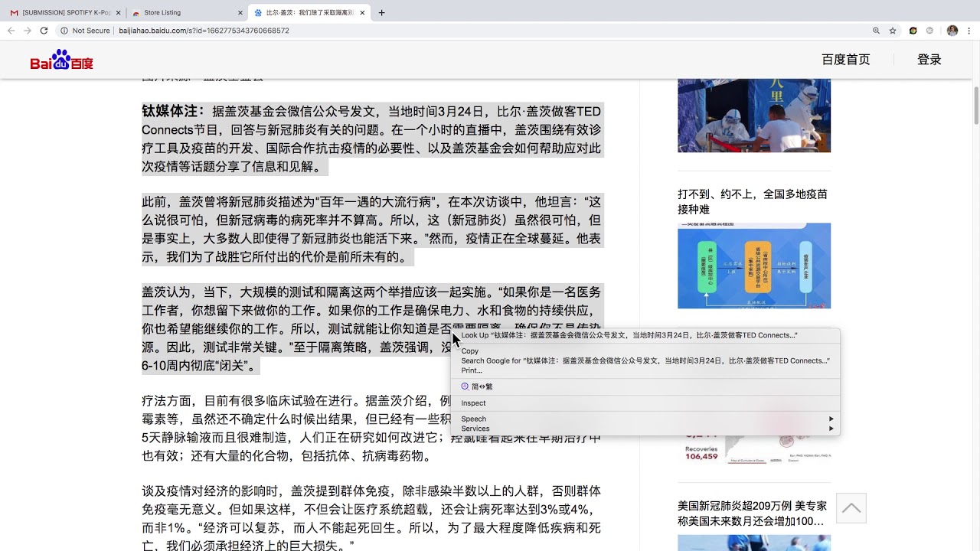Click the browser back arrow

point(11,31)
